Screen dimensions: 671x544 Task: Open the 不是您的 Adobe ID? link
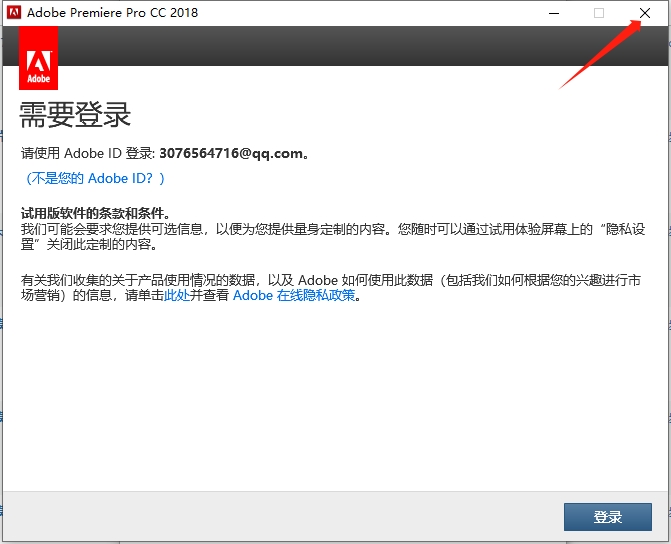(x=95, y=178)
